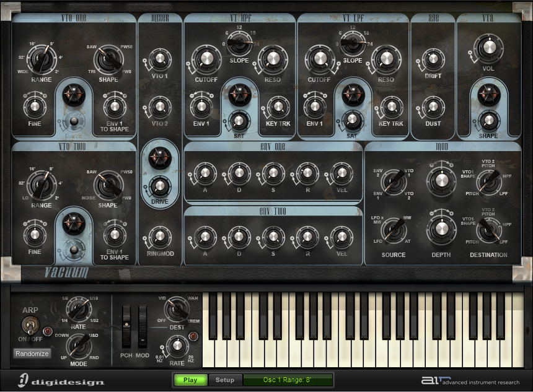Image resolution: width=533 pixels, height=392 pixels.
Task: Click the HPF SLOPE selector knob
Action: [239, 43]
